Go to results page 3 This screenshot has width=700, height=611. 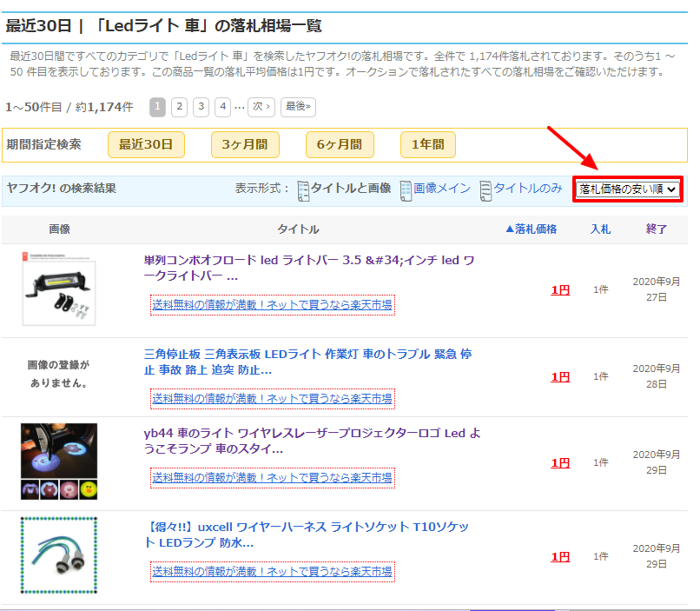tap(201, 107)
